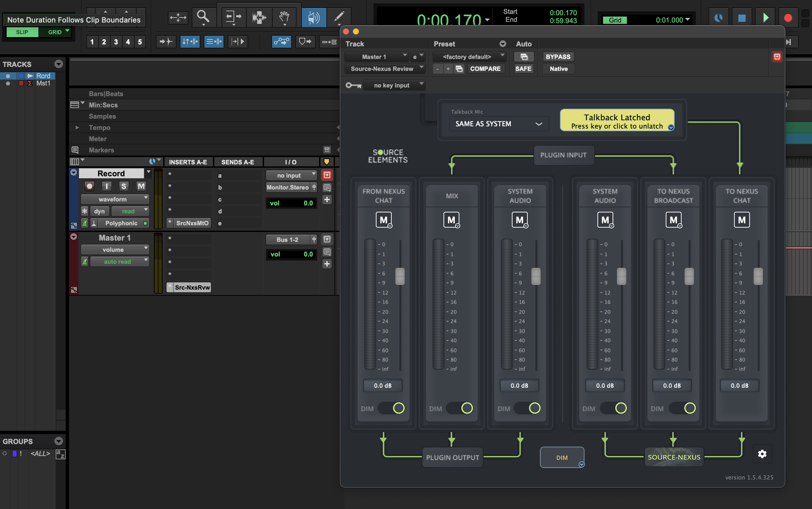The width and height of the screenshot is (812, 509).
Task: Click the Record track freeze snowflake icon
Action: point(85,211)
